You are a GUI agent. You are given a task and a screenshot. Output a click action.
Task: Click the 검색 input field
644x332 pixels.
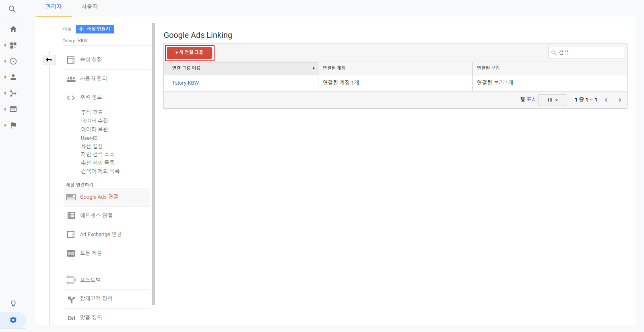(x=586, y=52)
